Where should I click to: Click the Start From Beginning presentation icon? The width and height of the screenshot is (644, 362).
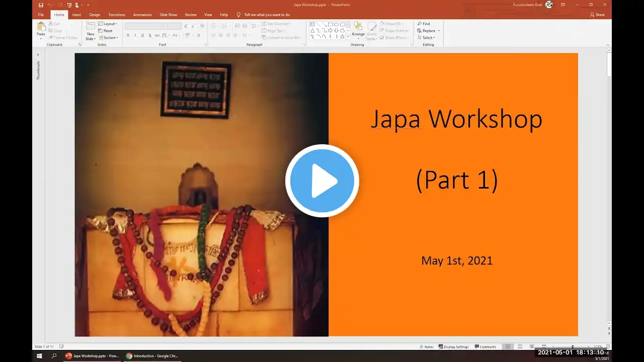[x=69, y=5]
